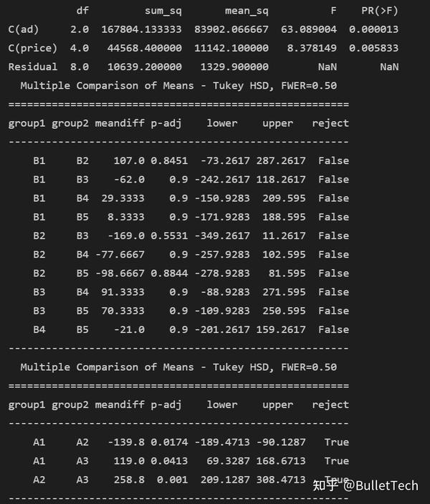Viewport: 430px width, 504px height.
Task: Select p-adj 0.5531 in B2 B3 row
Action: [169, 236]
